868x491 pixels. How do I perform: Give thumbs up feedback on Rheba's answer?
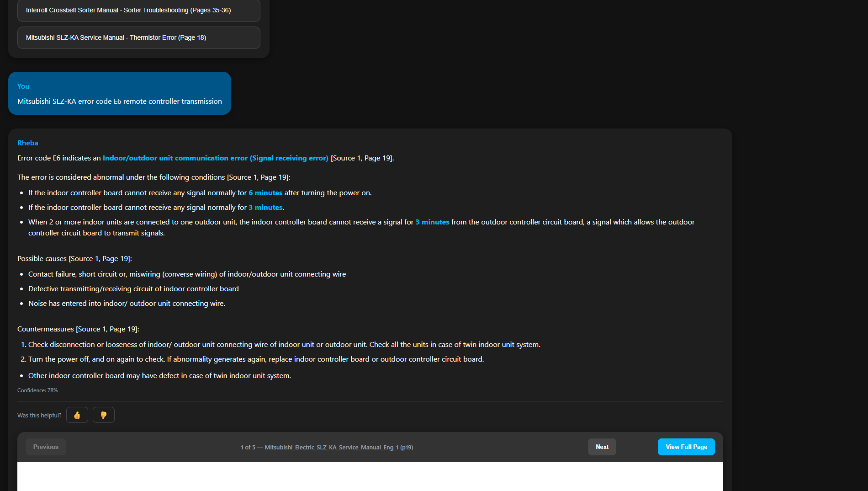pos(77,415)
